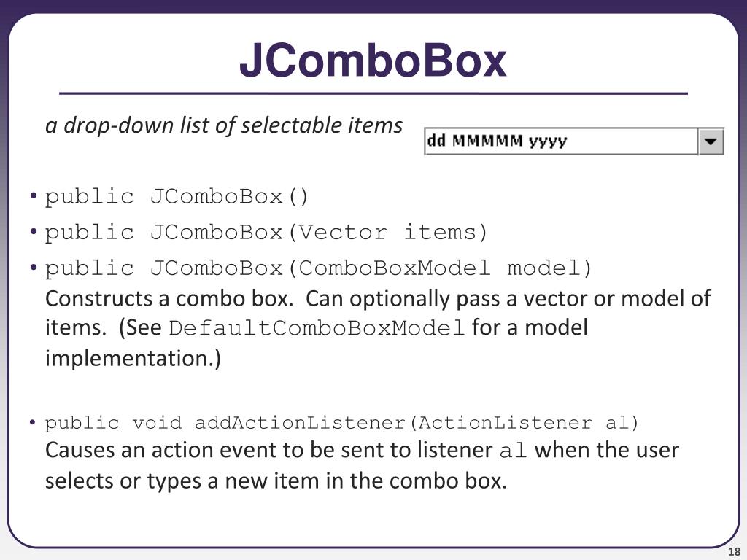Click the second bullet point marker
Viewport: 747px width, 560px height.
(33, 231)
